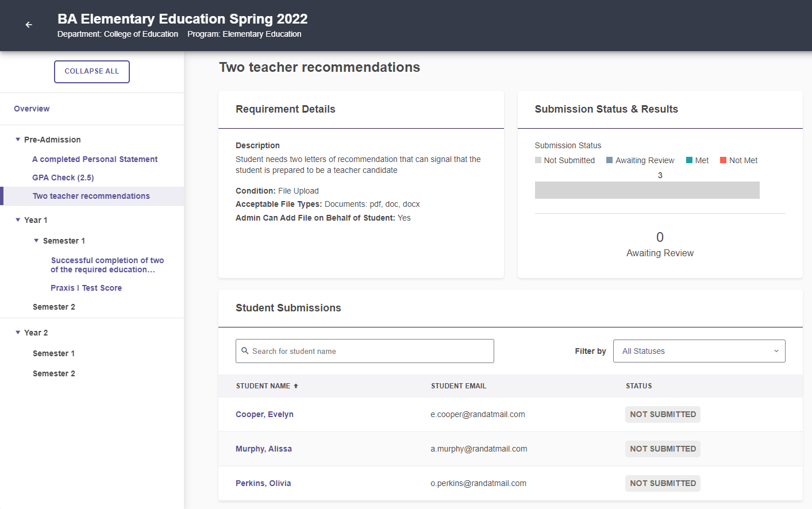Select Semester 2 under Year 2
The width and height of the screenshot is (812, 509).
pyautogui.click(x=54, y=373)
